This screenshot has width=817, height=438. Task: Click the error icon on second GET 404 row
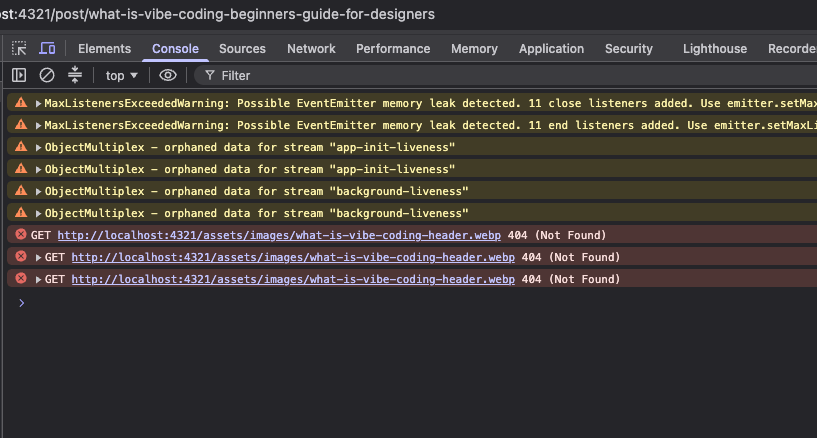tap(21, 256)
